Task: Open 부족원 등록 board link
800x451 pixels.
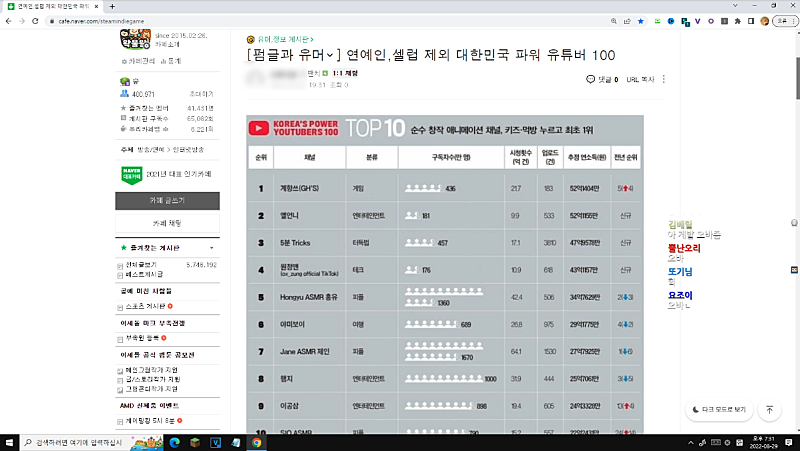Action: (142, 338)
